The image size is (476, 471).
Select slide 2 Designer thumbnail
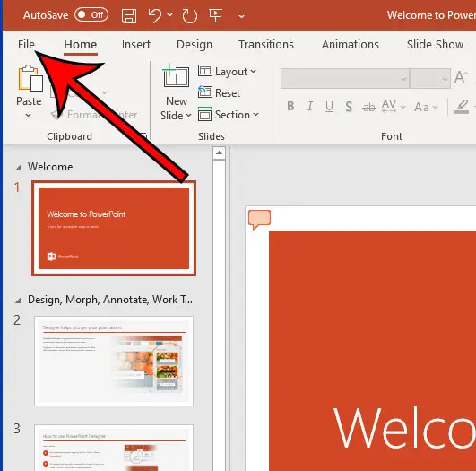(x=114, y=361)
